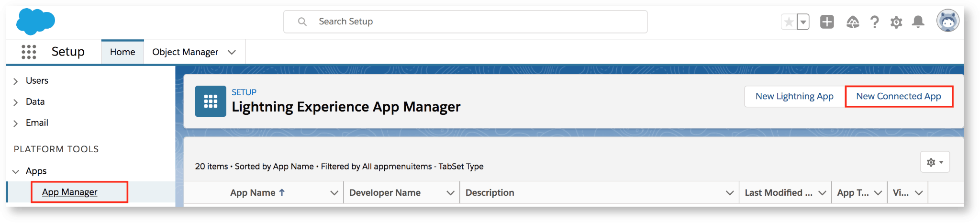Sort by Developer Name column header
This screenshot has height=223, width=980.
[385, 192]
